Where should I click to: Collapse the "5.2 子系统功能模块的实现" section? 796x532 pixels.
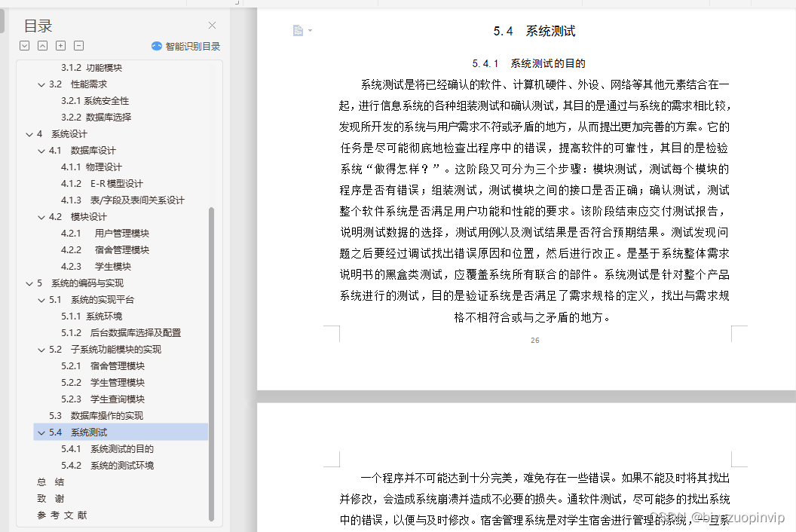[42, 349]
